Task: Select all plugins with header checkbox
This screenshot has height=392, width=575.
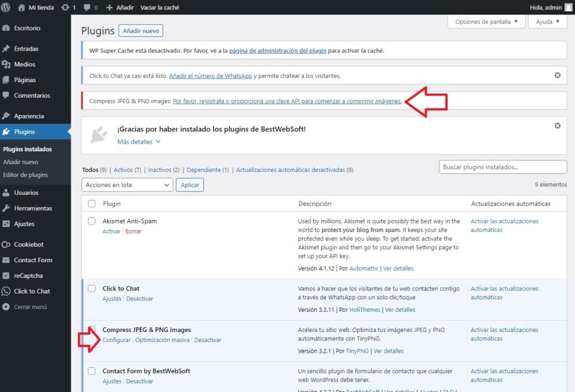Action: pos(92,203)
